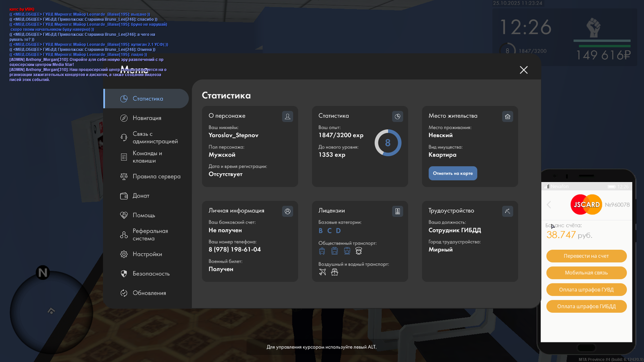Click the phone number 8 (978) 198-61-04
644x362 pixels.
click(234, 249)
